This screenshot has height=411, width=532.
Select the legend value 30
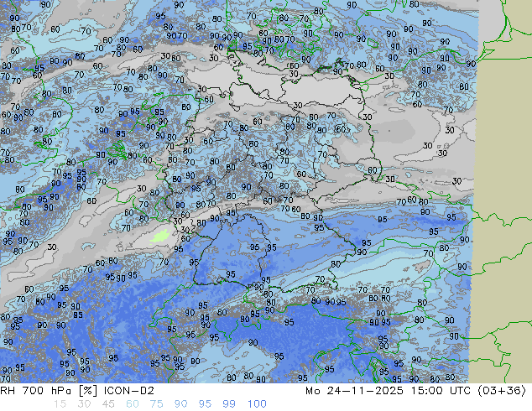tap(84, 404)
